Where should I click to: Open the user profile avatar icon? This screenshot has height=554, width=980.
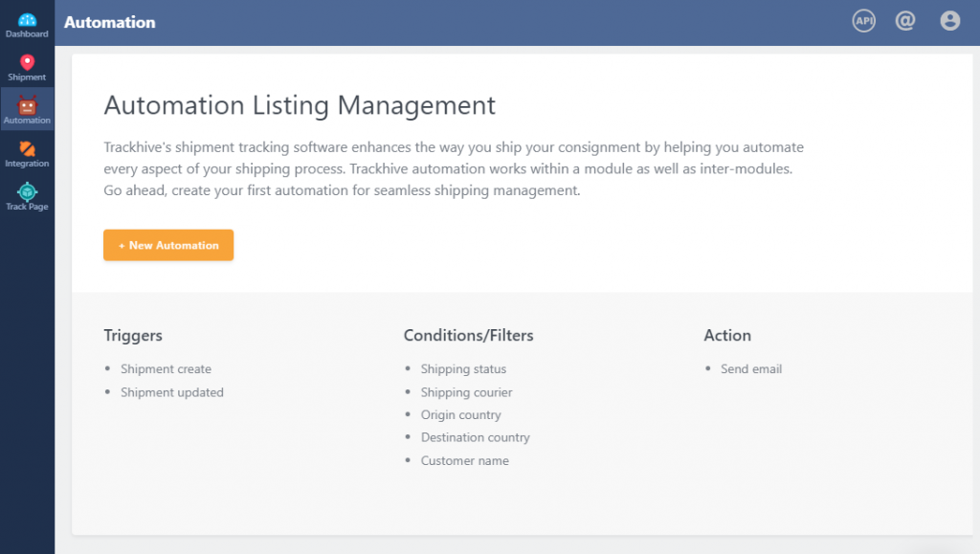pos(950,21)
